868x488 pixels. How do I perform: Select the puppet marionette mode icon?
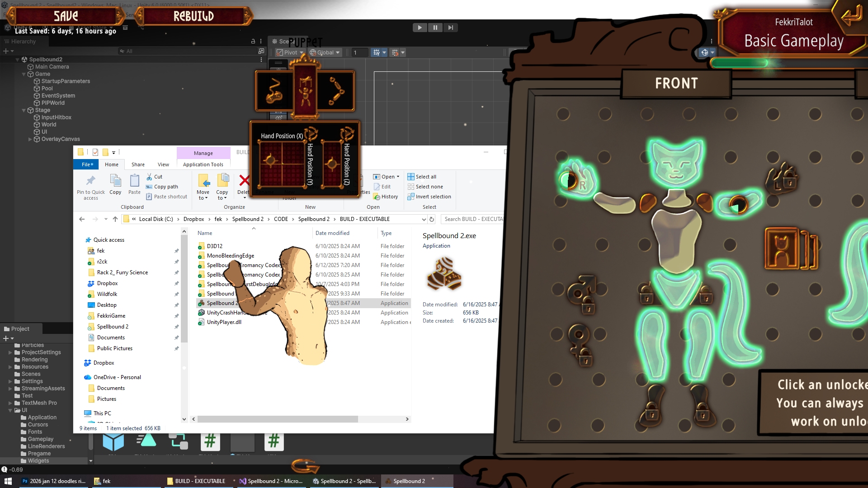305,91
